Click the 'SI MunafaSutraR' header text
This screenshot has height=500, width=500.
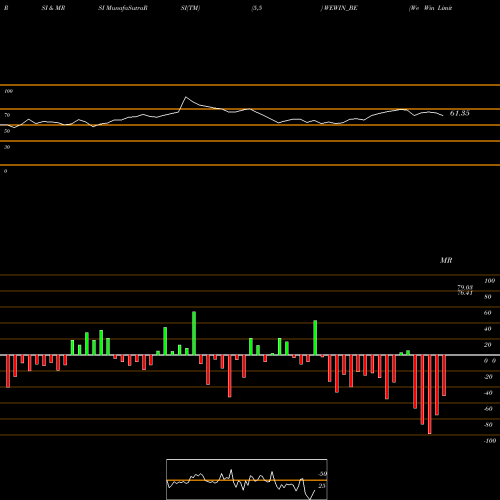click(123, 8)
